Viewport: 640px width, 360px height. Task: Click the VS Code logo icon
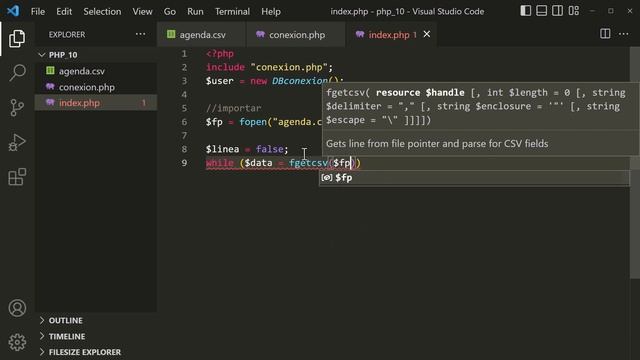pos(13,11)
